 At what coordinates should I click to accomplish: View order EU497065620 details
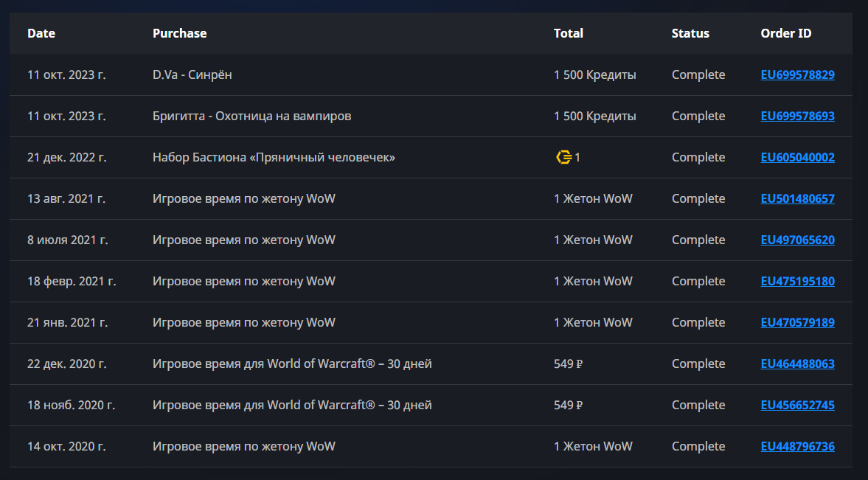tap(797, 240)
